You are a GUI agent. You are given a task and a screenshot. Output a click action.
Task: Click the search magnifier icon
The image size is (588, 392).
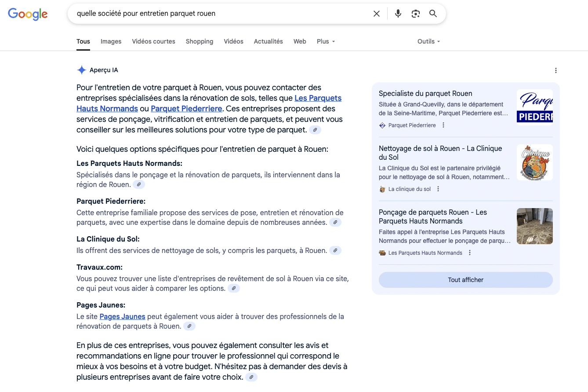pos(433,14)
